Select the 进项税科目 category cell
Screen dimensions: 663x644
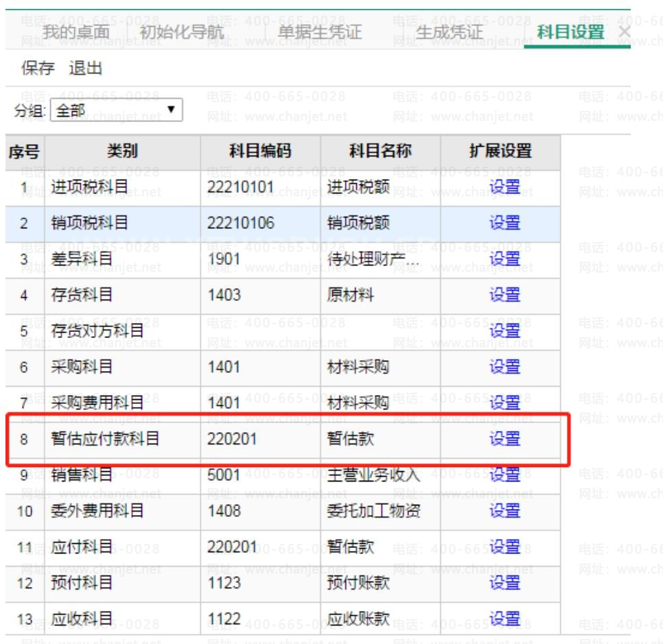pyautogui.click(x=122, y=188)
